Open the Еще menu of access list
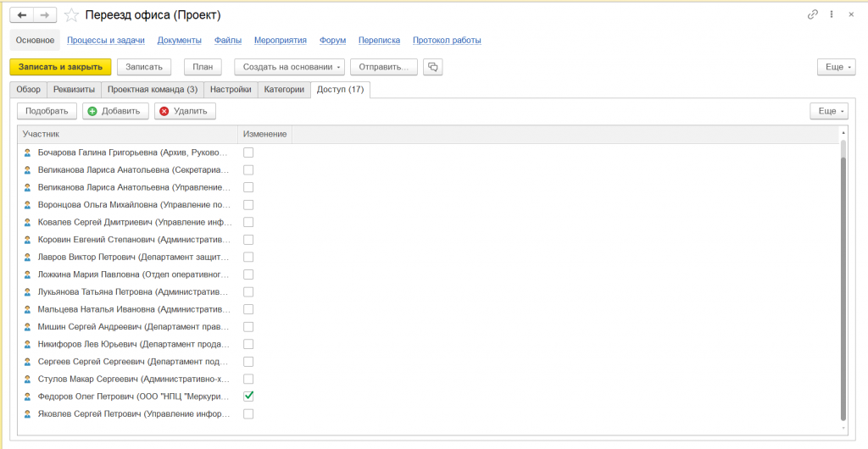Viewport: 868px width, 449px height. click(x=829, y=111)
